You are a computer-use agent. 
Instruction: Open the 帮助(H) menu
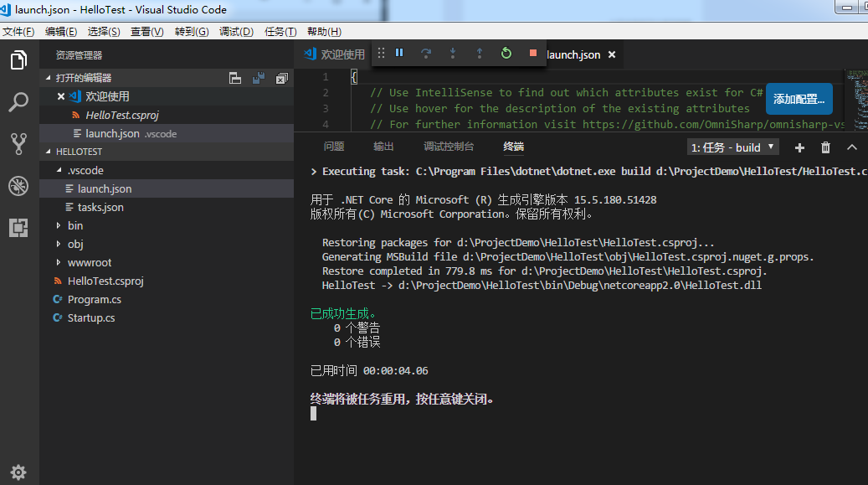(x=325, y=32)
